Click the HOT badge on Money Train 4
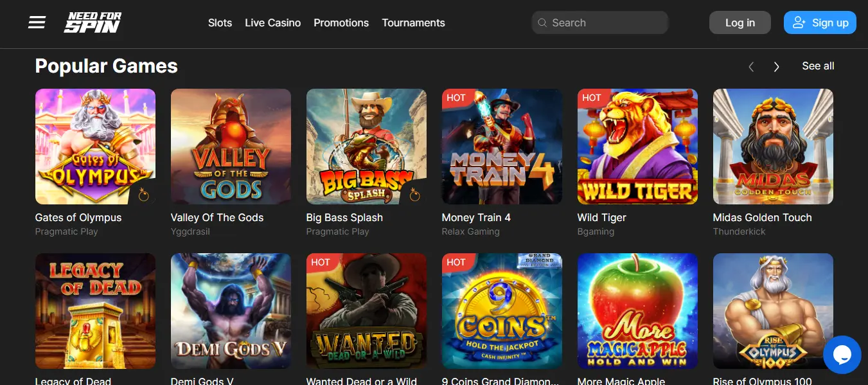Screen dimensions: 868x385 point(456,98)
